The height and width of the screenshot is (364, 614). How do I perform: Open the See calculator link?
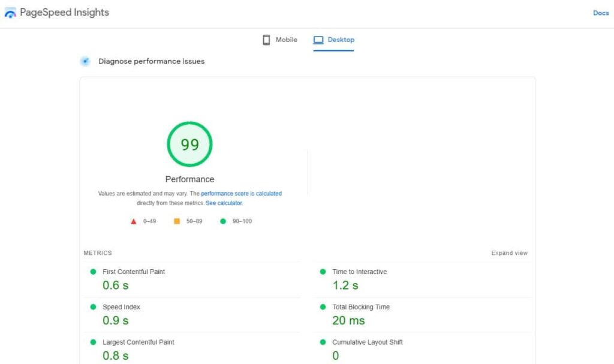tap(224, 203)
